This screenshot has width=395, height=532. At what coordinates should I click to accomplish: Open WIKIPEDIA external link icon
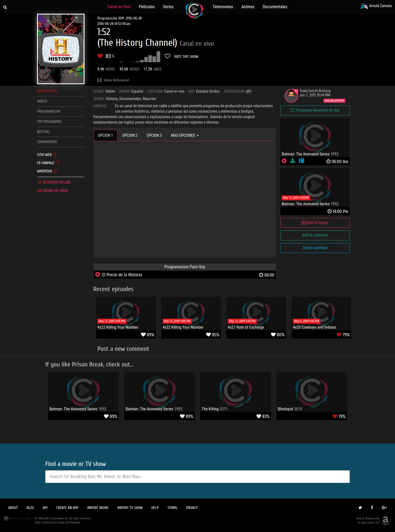pyautogui.click(x=55, y=171)
